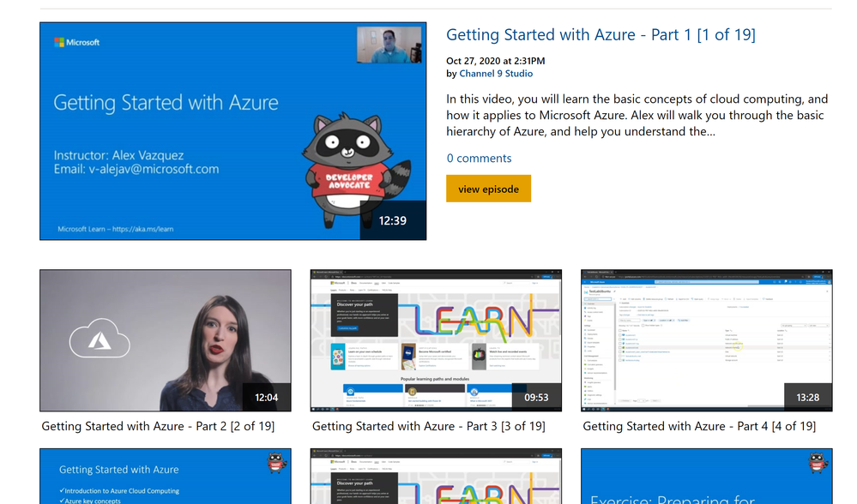Open the Channel 9 Studio author link
Screen dimensions: 857x504
point(496,74)
